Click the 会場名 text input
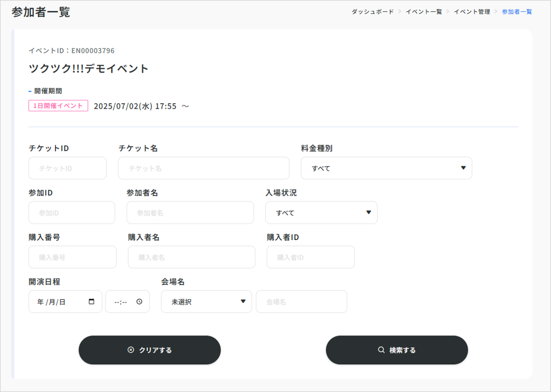Screen dimensions: 551x392 point(301,302)
